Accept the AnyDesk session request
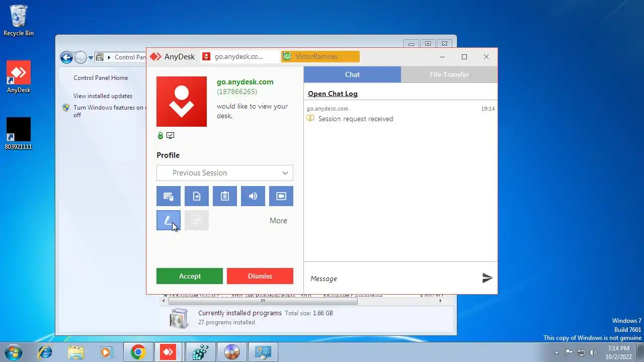Screen dimensions: 644x362 pyautogui.click(x=190, y=276)
